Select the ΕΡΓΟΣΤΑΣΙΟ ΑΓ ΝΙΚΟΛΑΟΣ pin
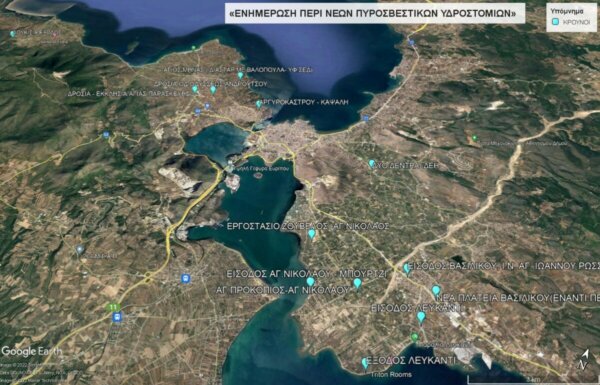The width and height of the screenshot is (600, 385). (x=312, y=234)
